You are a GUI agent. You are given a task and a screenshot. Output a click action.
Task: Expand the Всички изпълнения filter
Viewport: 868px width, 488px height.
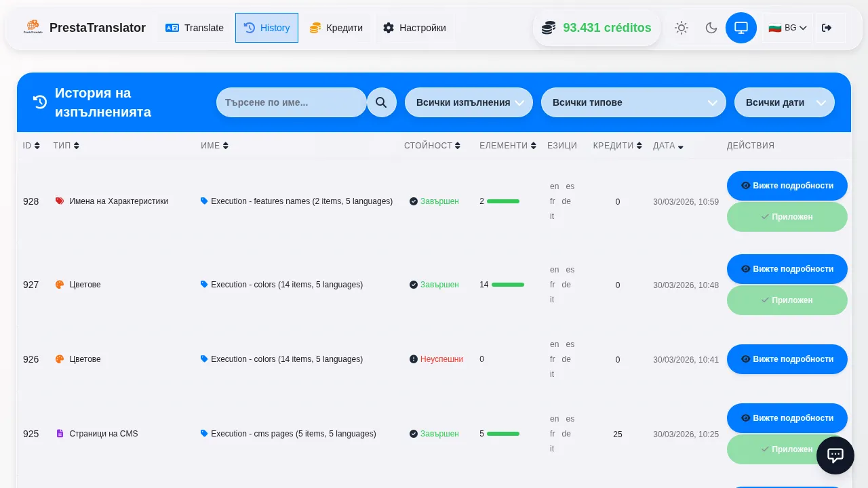pyautogui.click(x=469, y=102)
